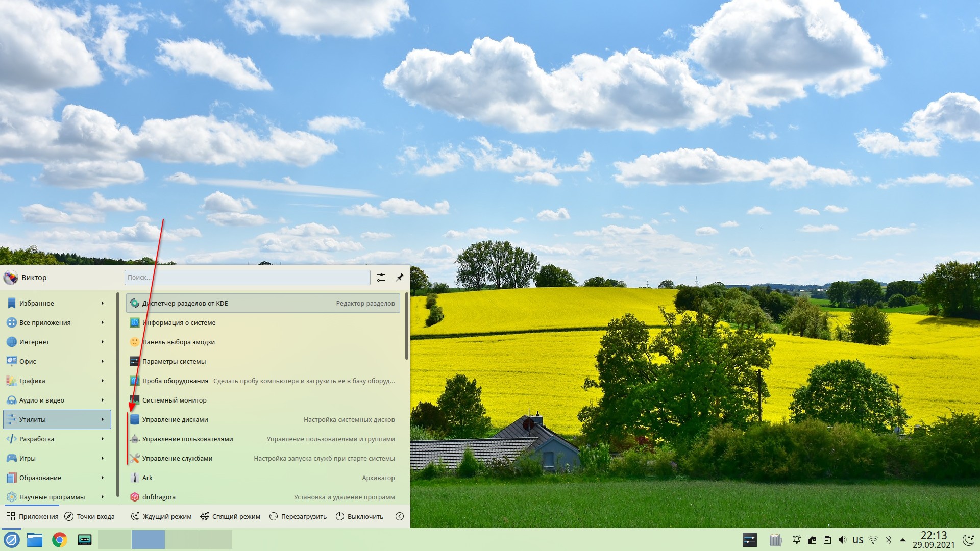
Task: Select Управление дисками menu entry
Action: pos(175,419)
